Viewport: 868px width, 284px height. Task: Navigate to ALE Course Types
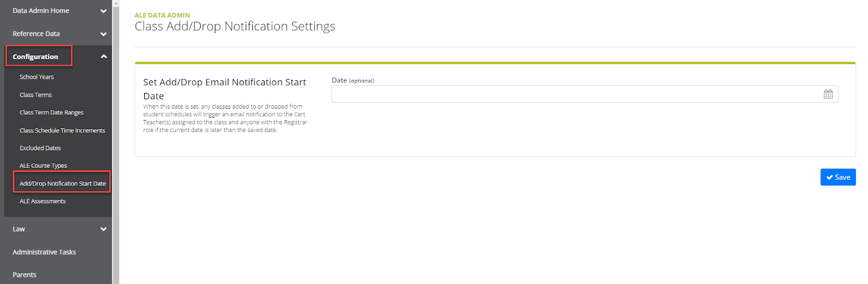pos(43,166)
